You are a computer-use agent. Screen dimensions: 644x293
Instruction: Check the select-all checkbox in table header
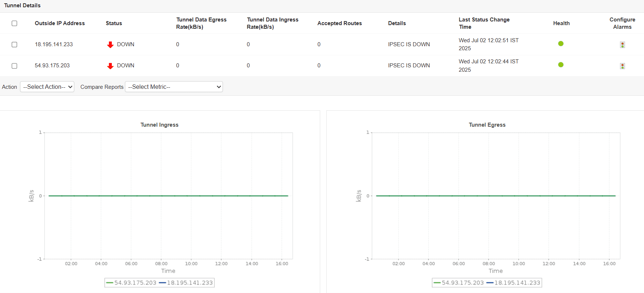tap(15, 23)
